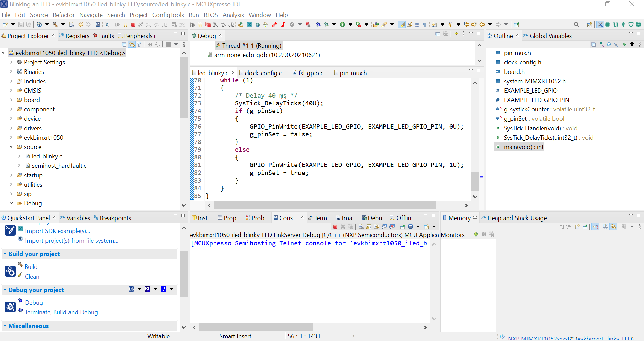
Task: Add a new memory monitor (green plus)
Action: [475, 234]
